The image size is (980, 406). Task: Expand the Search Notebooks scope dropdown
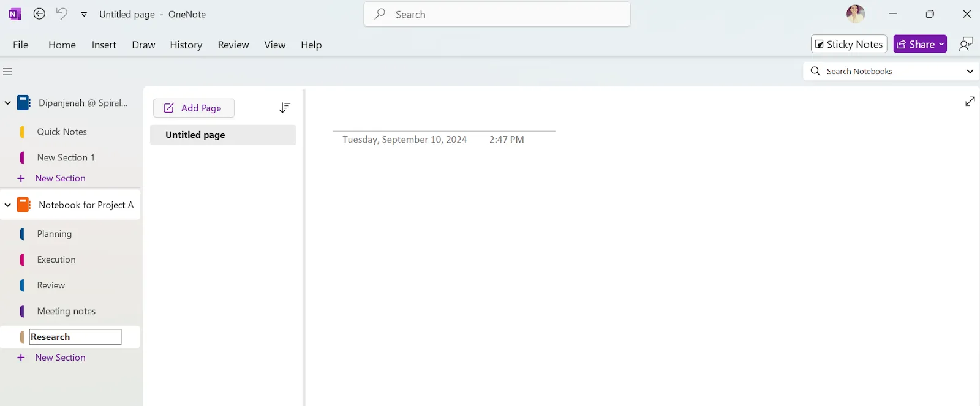pyautogui.click(x=970, y=72)
